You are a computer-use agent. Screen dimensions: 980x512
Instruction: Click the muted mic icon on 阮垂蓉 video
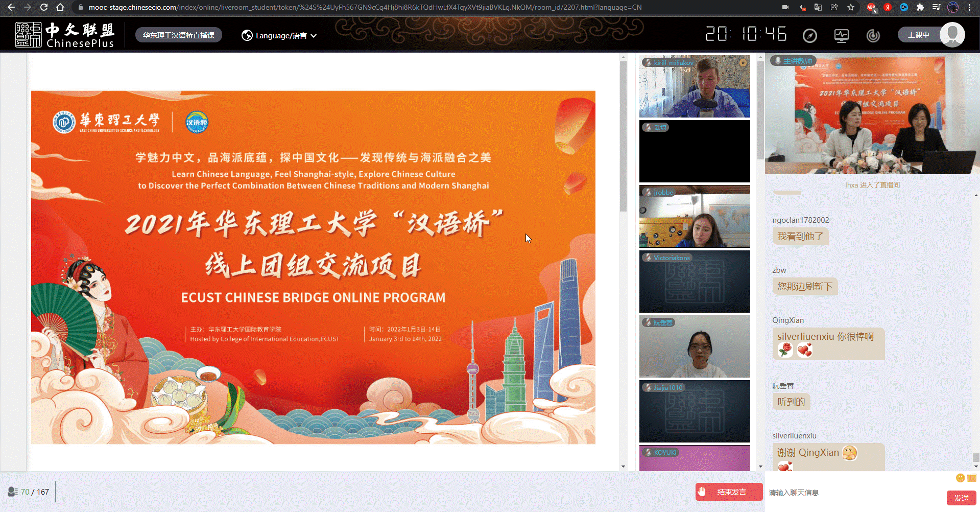click(x=648, y=322)
